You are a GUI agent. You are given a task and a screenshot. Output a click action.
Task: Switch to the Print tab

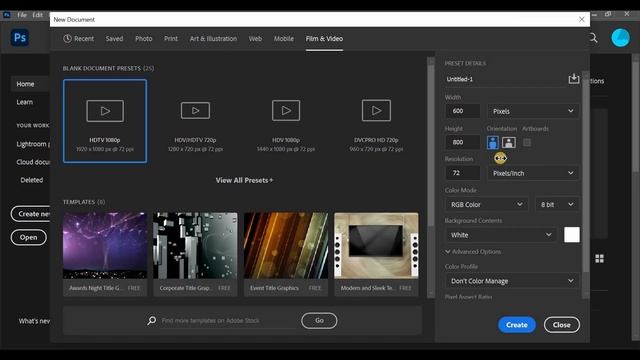[171, 39]
